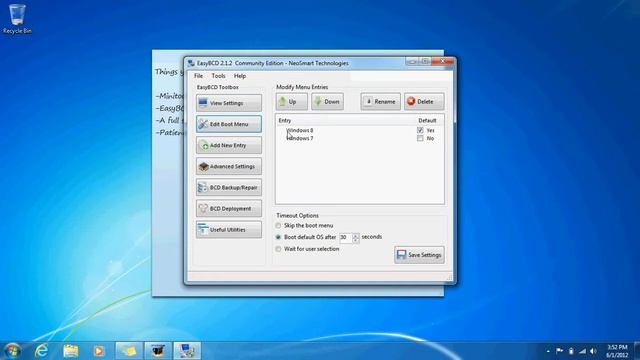Open the taskbar clock and date
This screenshot has height=360, width=640.
[617, 351]
